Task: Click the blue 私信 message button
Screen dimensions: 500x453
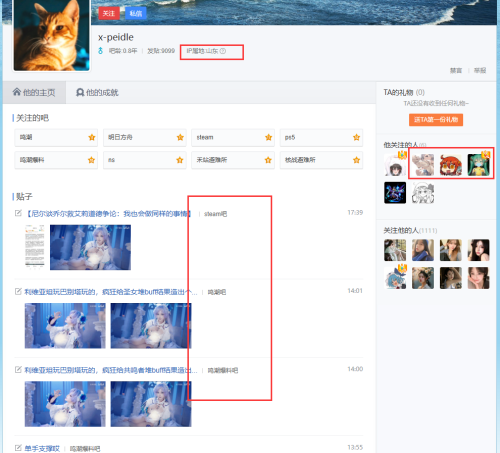Action: 136,13
